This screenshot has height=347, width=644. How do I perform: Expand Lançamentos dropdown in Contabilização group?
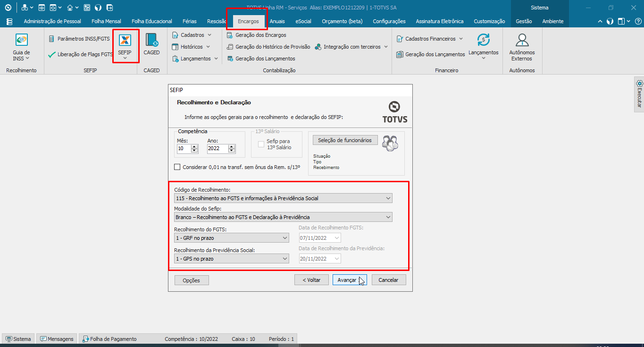(x=216, y=59)
